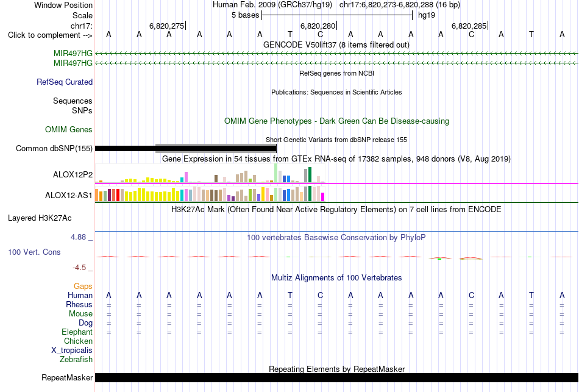Click 'Short Genetic Variants from dbSNP release 155'
The height and width of the screenshot is (392, 579).
tap(336, 140)
